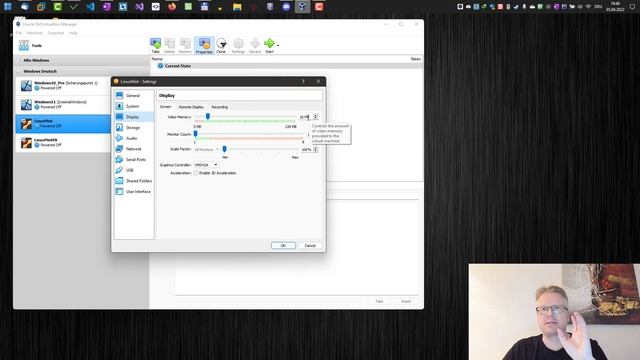Click Name column header in snapshots
The width and height of the screenshot is (640, 360).
[x=157, y=59]
